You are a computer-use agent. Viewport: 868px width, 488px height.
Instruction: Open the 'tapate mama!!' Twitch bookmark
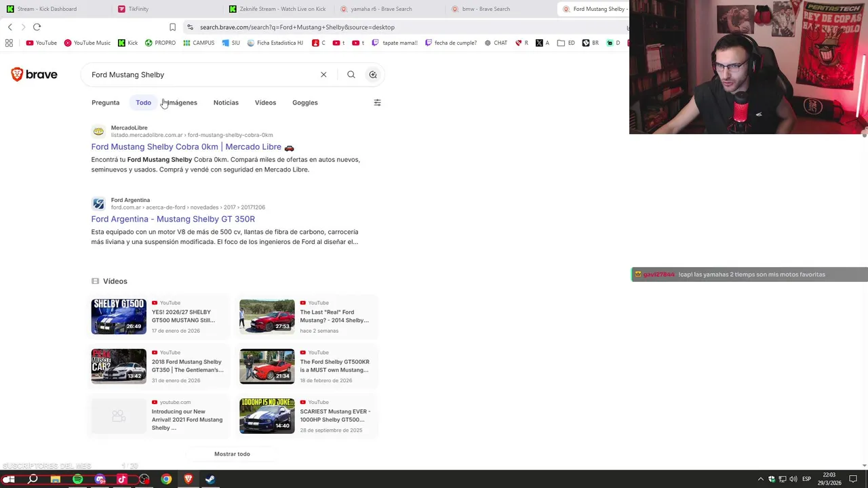[395, 43]
